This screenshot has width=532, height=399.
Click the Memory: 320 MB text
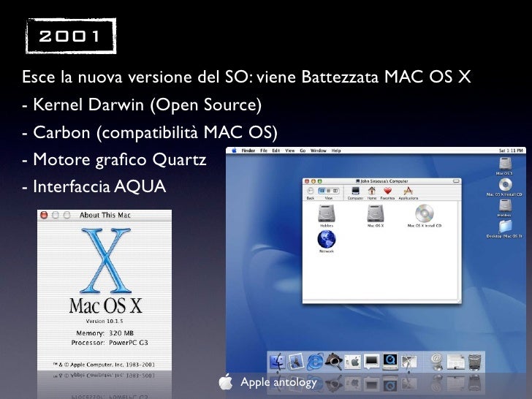[x=104, y=333]
